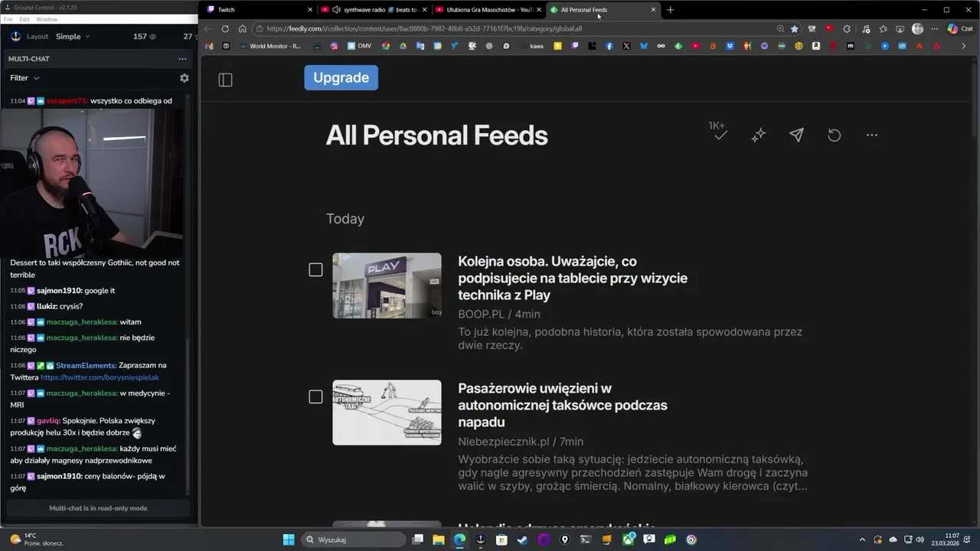
Task: Click the Wyszukaj taskbar search box
Action: click(353, 540)
